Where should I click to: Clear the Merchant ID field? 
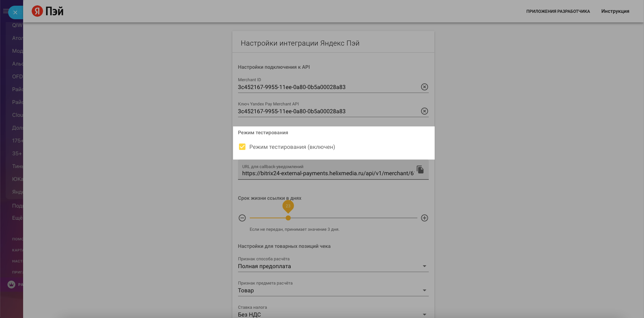pyautogui.click(x=424, y=87)
